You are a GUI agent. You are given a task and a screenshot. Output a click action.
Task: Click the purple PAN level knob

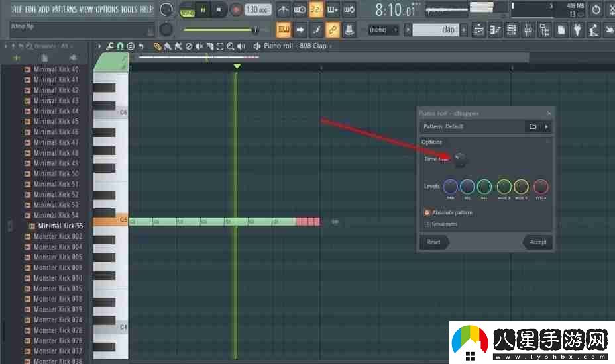coord(450,187)
